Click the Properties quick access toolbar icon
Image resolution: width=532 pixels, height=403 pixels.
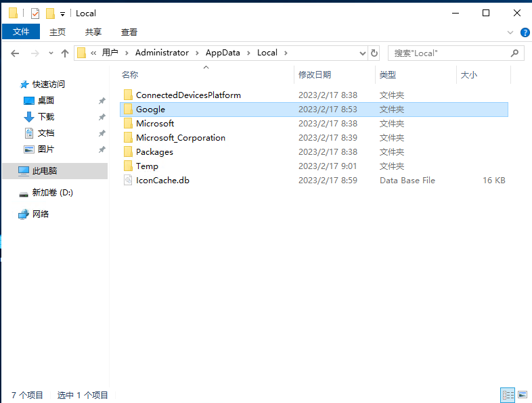coord(35,14)
